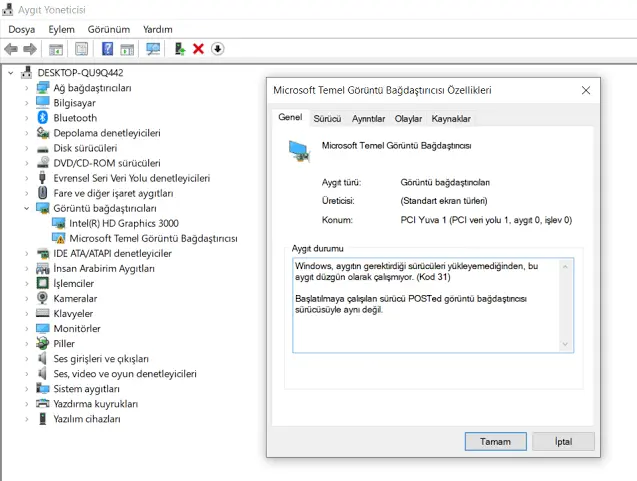Click the Kameralar webcam icon
The image size is (637, 481).
click(x=42, y=298)
